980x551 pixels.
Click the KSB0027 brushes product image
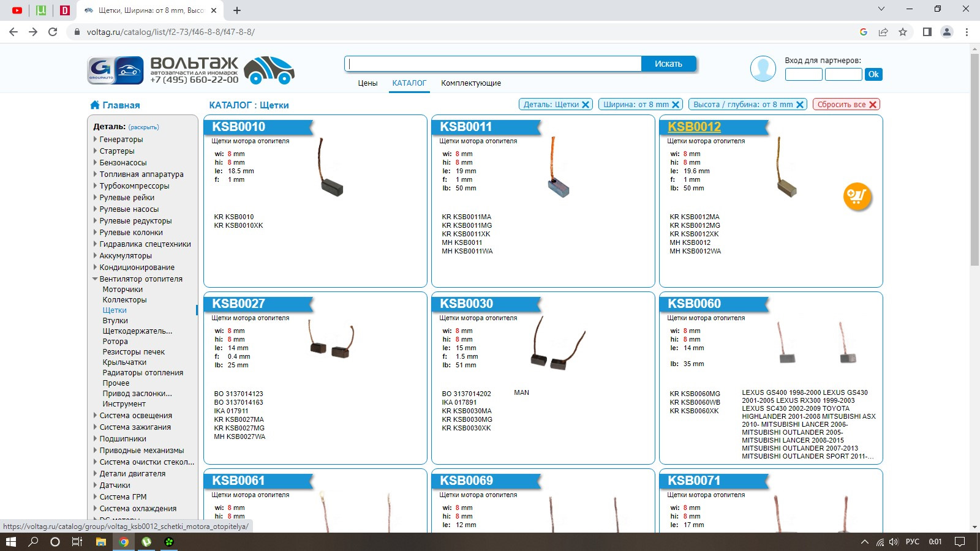tap(331, 340)
